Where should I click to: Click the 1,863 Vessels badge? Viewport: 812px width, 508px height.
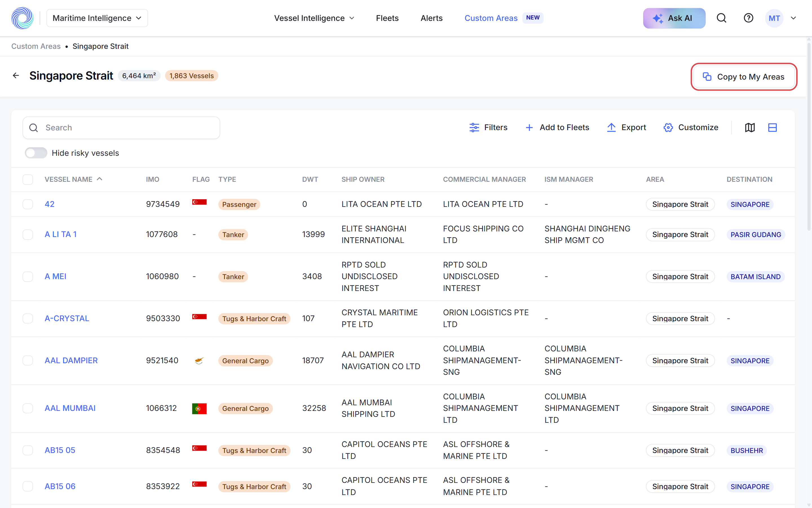[x=192, y=76]
